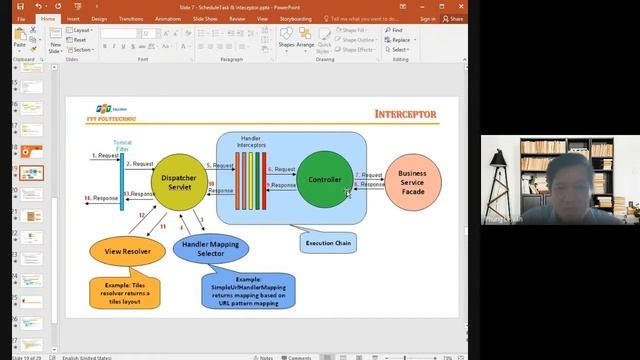The height and width of the screenshot is (360, 640).
Task: Switch to the Transitions tab
Action: coord(131,19)
